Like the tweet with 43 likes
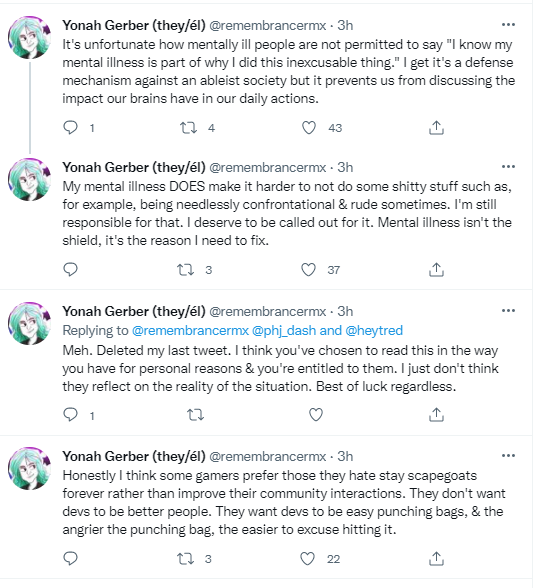Viewport: 548px width, 588px height. pyautogui.click(x=309, y=128)
